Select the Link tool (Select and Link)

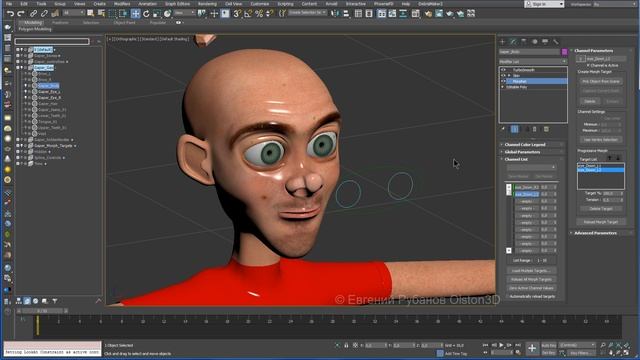tap(34, 13)
